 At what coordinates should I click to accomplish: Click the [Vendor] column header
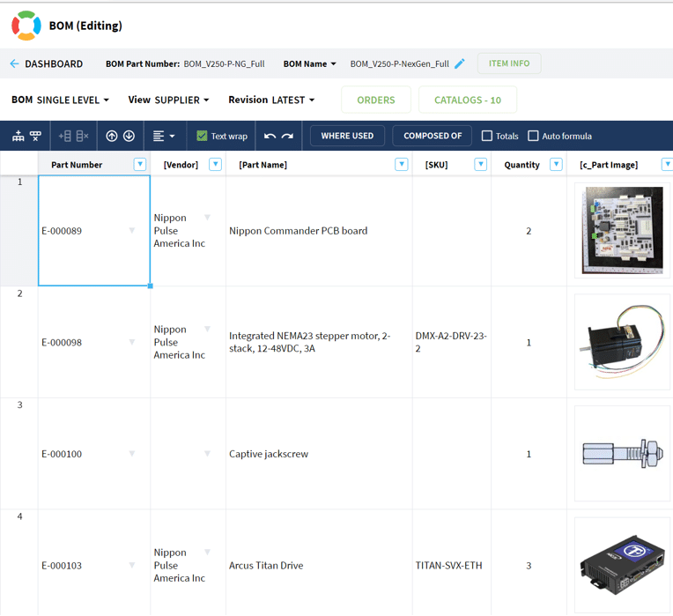pyautogui.click(x=181, y=165)
